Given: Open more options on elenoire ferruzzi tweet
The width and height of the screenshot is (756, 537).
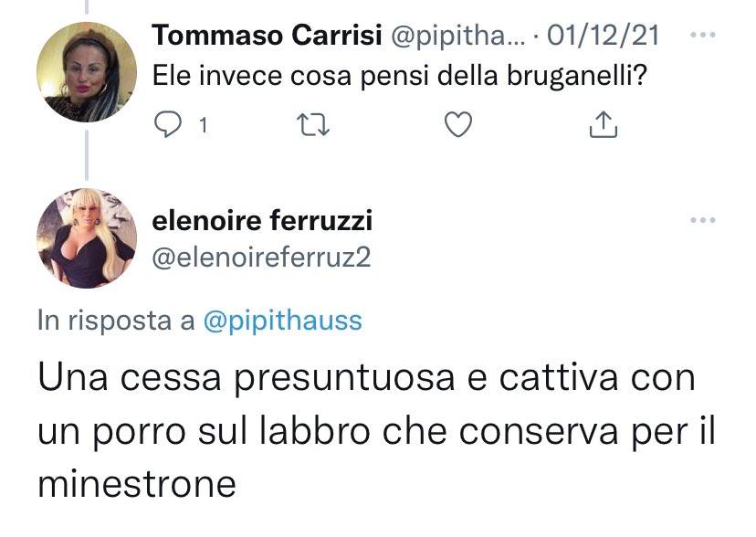Looking at the screenshot, I should click(x=702, y=220).
